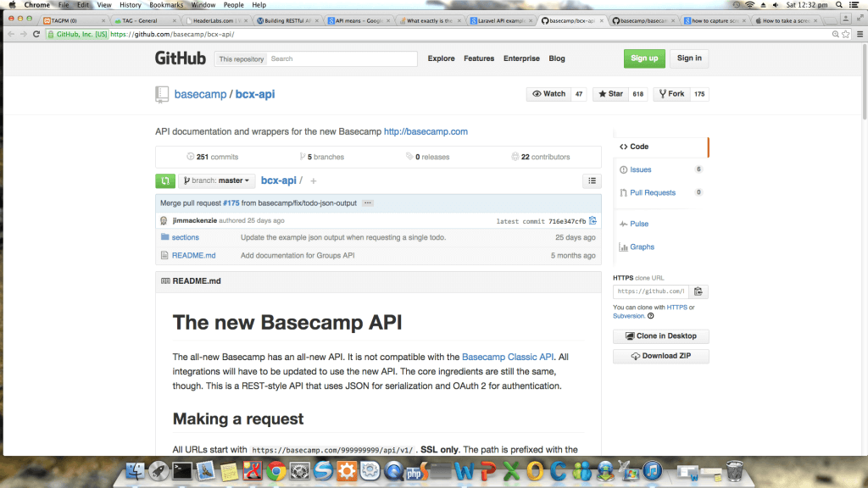Switch clone URL to Subversion

629,316
